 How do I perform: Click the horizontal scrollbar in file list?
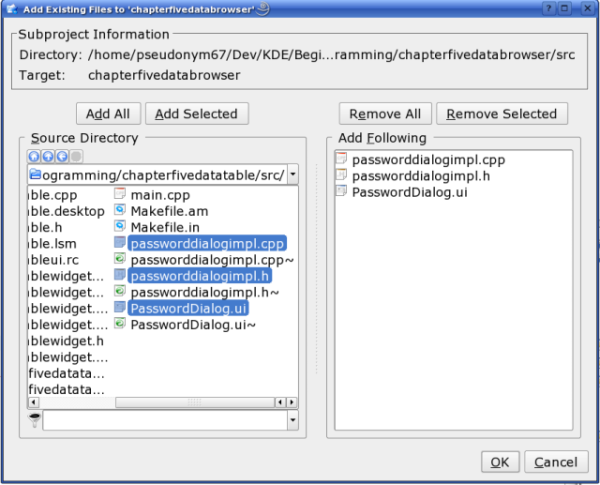[x=163, y=402]
